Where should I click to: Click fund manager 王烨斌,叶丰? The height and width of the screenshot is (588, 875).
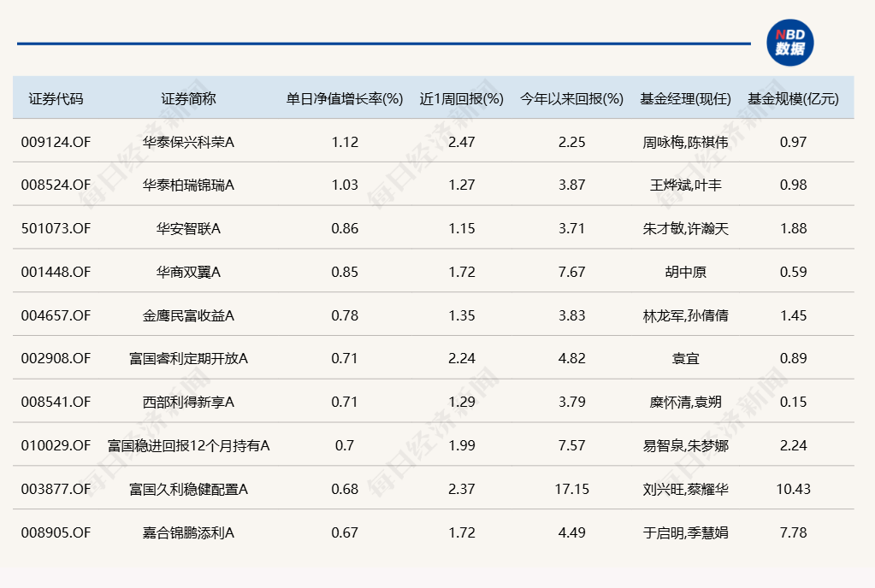click(685, 185)
